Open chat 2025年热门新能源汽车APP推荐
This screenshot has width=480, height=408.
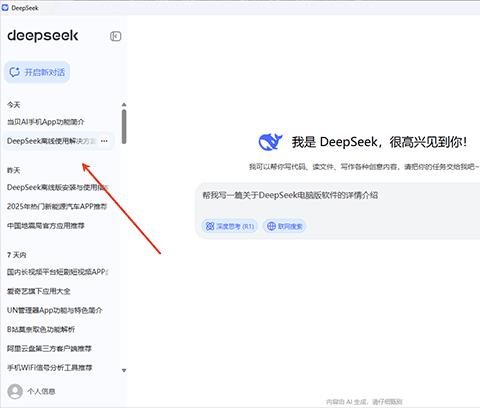pyautogui.click(x=57, y=207)
